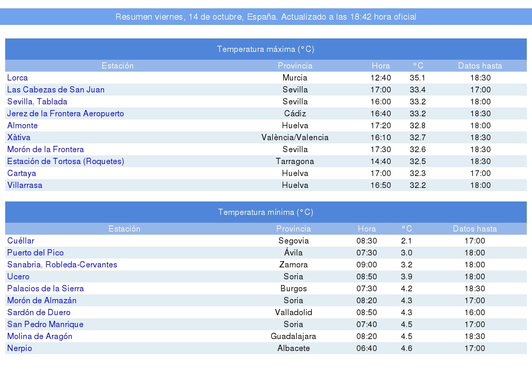Image resolution: width=532 pixels, height=392 pixels.
Task: Click Estación header in minimum temperature table
Action: click(x=124, y=229)
